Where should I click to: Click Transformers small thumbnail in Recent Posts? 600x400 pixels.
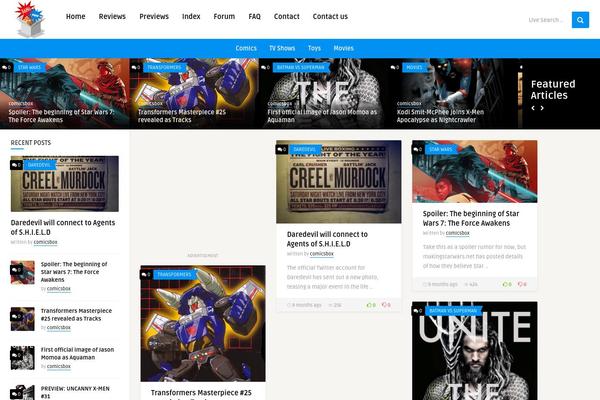[23, 319]
